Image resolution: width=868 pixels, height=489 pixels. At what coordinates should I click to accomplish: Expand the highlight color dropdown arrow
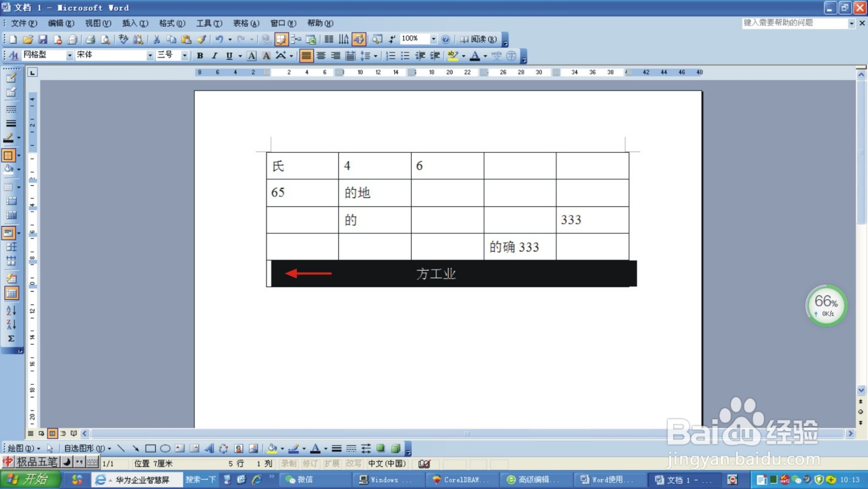coord(463,55)
